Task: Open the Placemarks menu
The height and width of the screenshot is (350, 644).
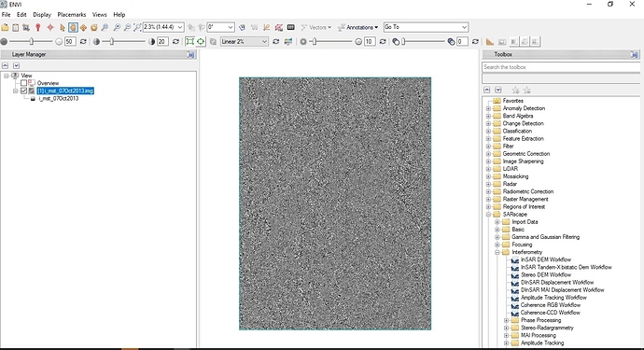Action: pyautogui.click(x=72, y=14)
